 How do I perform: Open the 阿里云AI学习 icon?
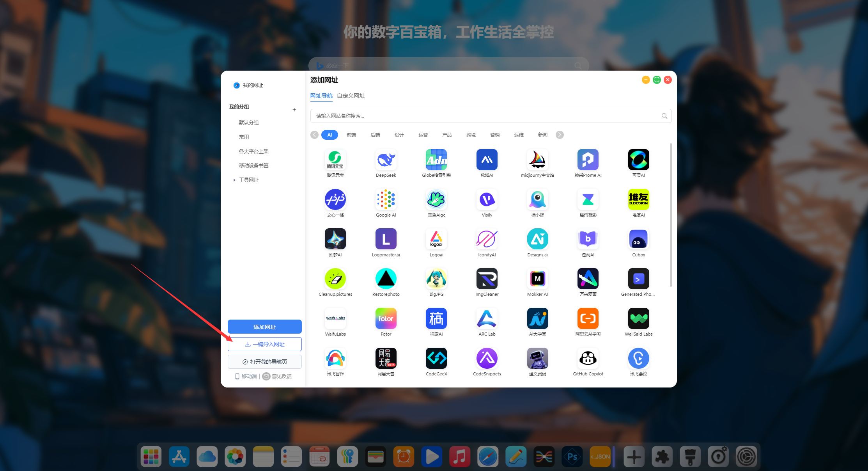point(588,318)
